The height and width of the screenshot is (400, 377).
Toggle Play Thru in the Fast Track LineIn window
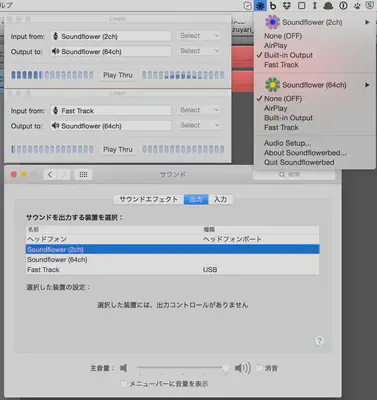click(118, 149)
